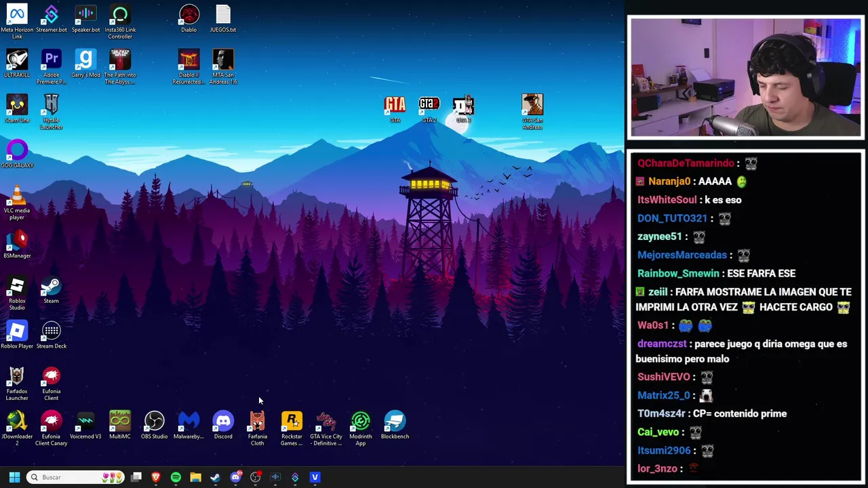Open MTA San Andreas 1.6 shortcut

pyautogui.click(x=223, y=66)
